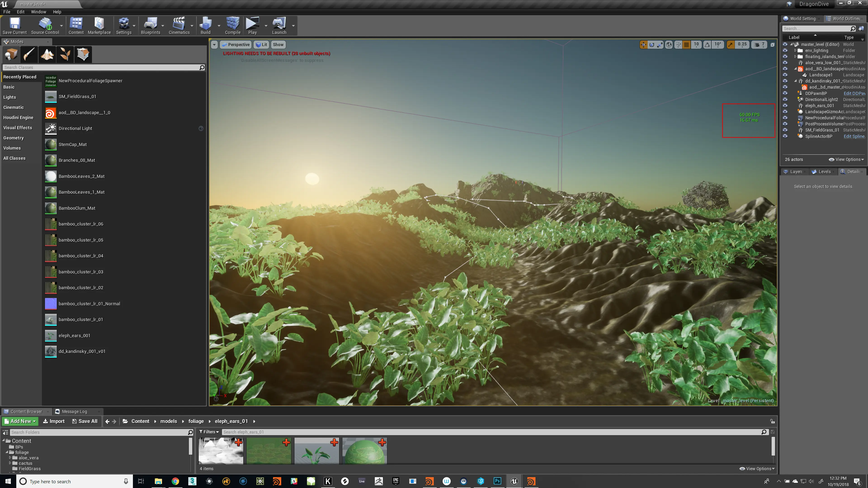The width and height of the screenshot is (868, 488).
Task: Open the Content browser toolbar icon
Action: 76,26
